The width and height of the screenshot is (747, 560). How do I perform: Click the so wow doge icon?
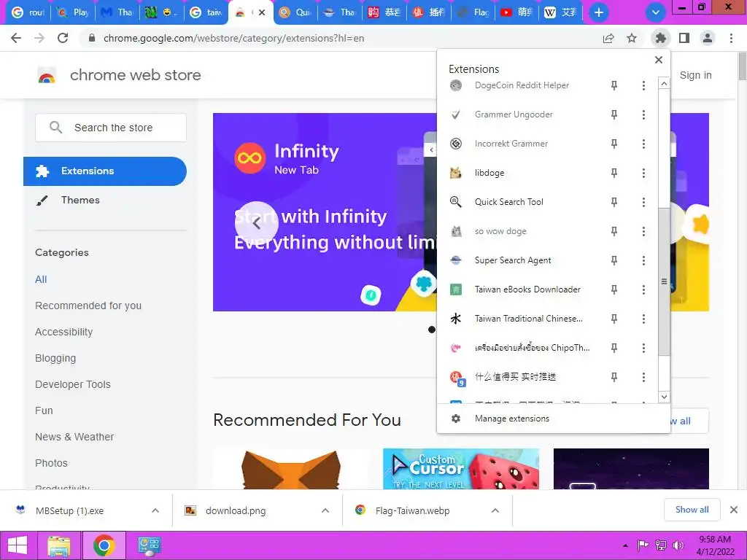click(456, 231)
